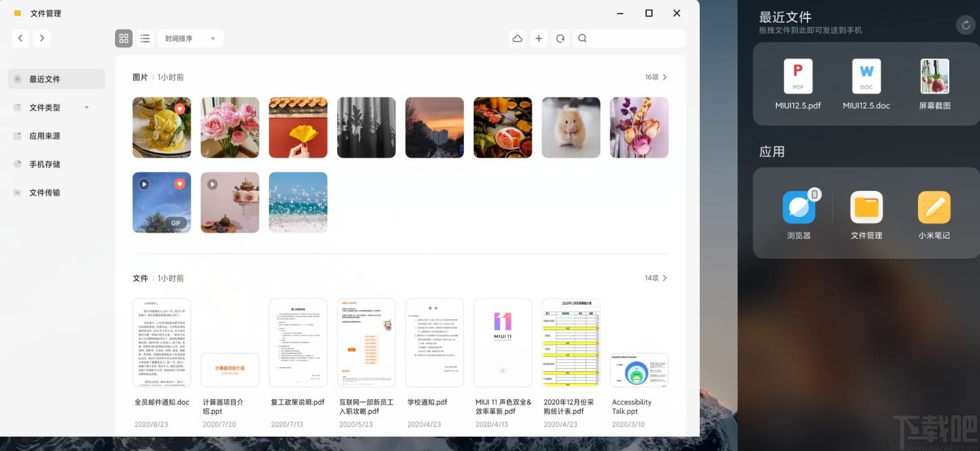Screen dimensions: 980x451
Task: Open 手机存储 from the sidebar
Action: click(44, 164)
